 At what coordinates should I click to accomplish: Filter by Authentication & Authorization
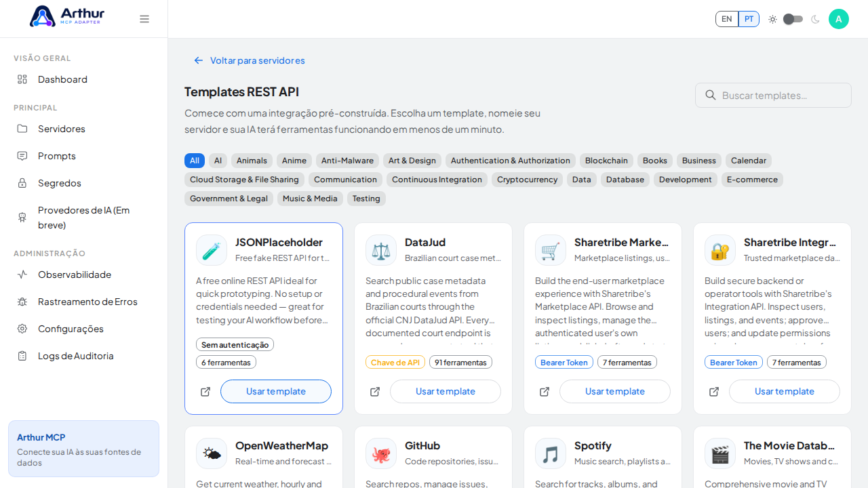click(x=511, y=161)
